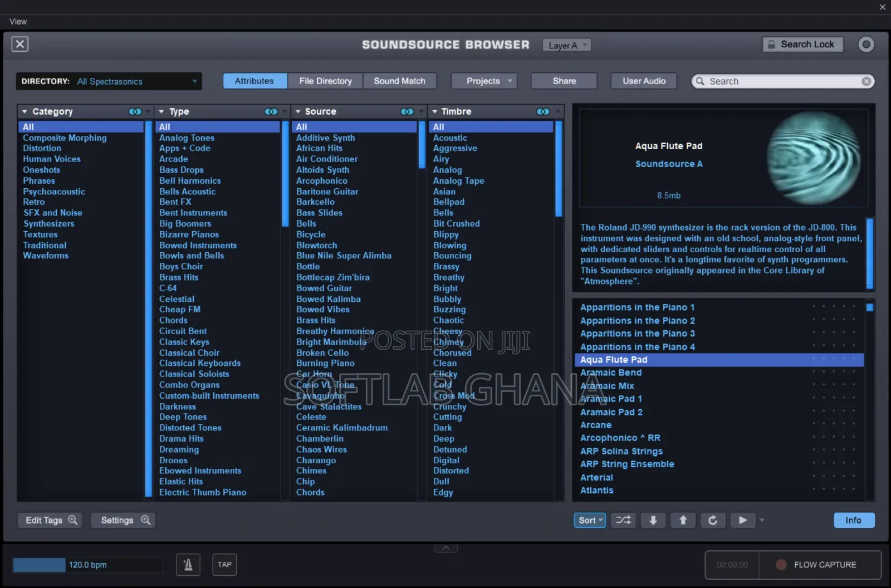Click the Share button

pyautogui.click(x=564, y=81)
